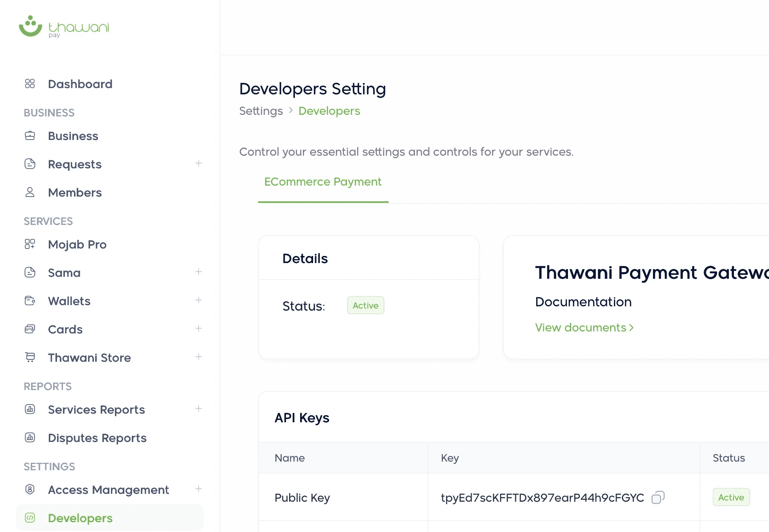The image size is (769, 532).
Task: Click the API Keys heading
Action: (x=302, y=418)
